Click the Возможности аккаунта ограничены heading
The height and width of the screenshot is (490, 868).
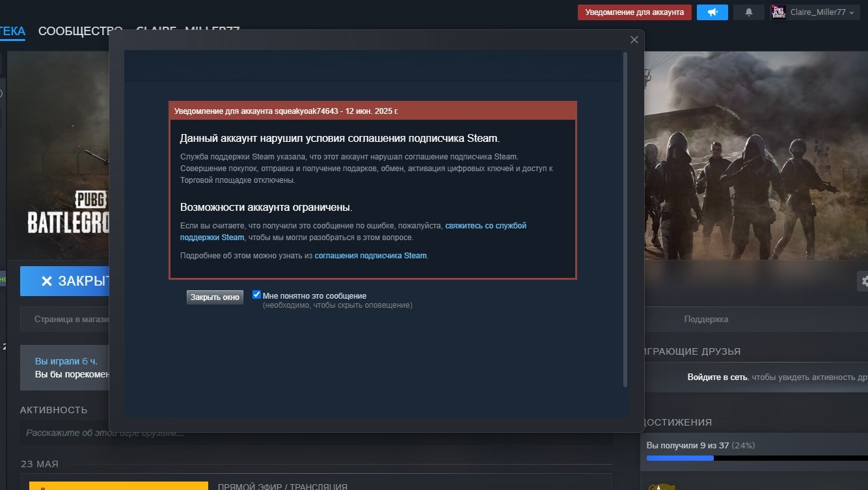click(x=266, y=208)
